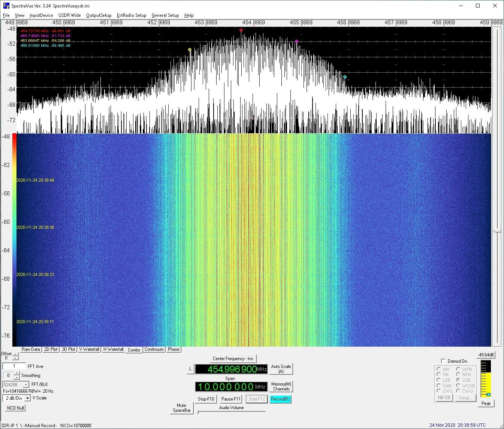504x429 pixels.
Task: Open the General Setup menu
Action: (x=165, y=15)
